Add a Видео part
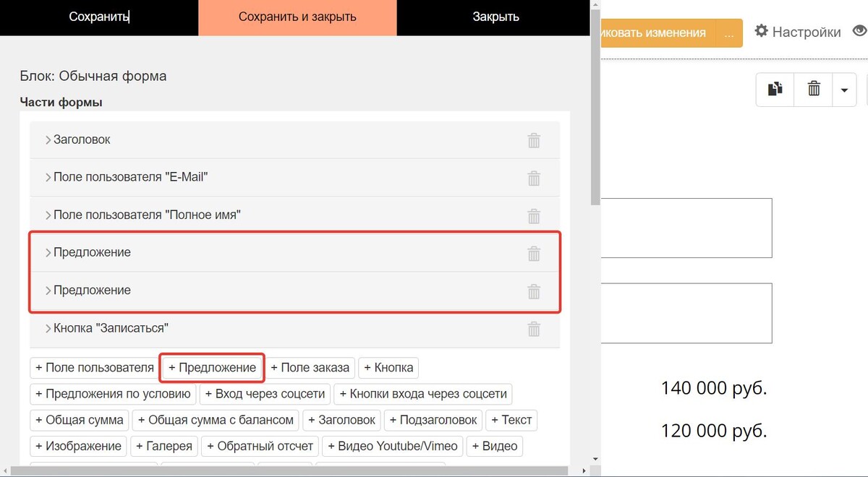This screenshot has height=477, width=868. click(495, 446)
